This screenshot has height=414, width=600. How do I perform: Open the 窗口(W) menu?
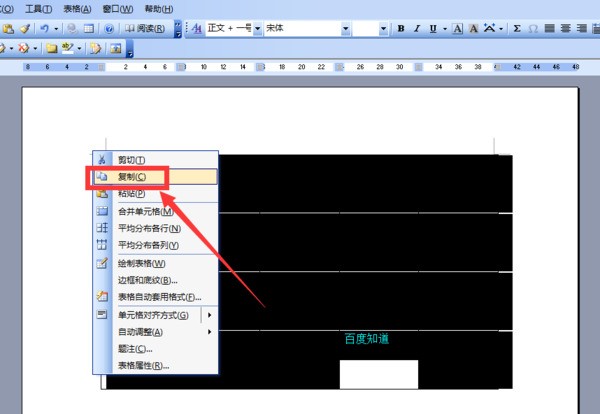click(118, 9)
